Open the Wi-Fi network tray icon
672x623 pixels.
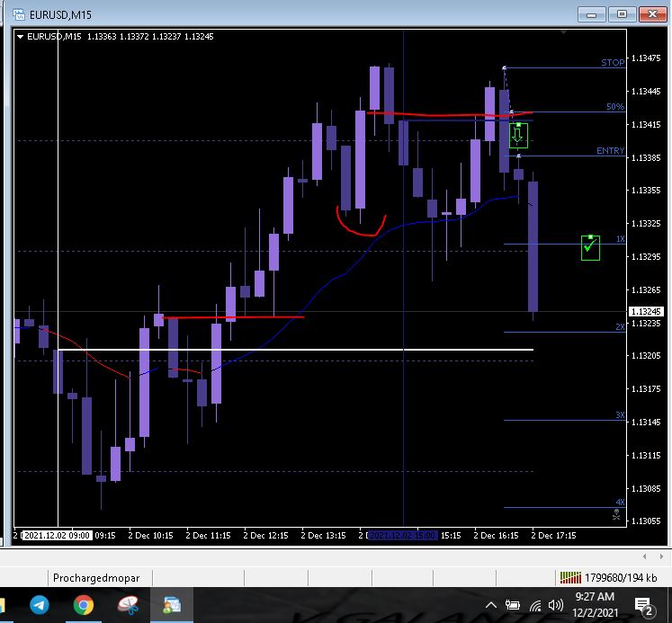coord(535,605)
